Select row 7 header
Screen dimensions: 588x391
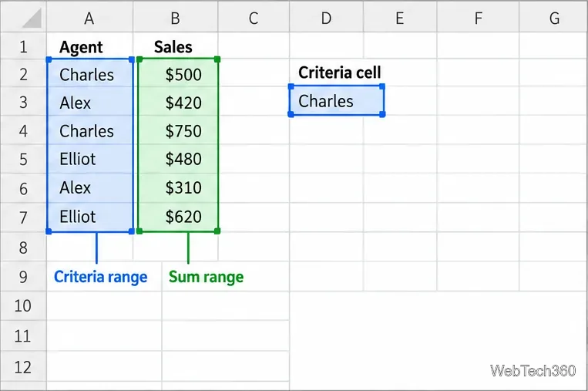23,217
